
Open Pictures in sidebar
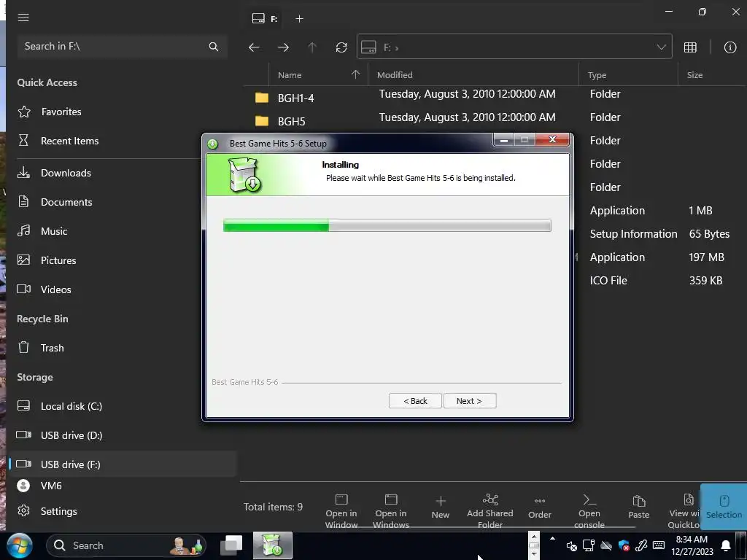tap(58, 260)
